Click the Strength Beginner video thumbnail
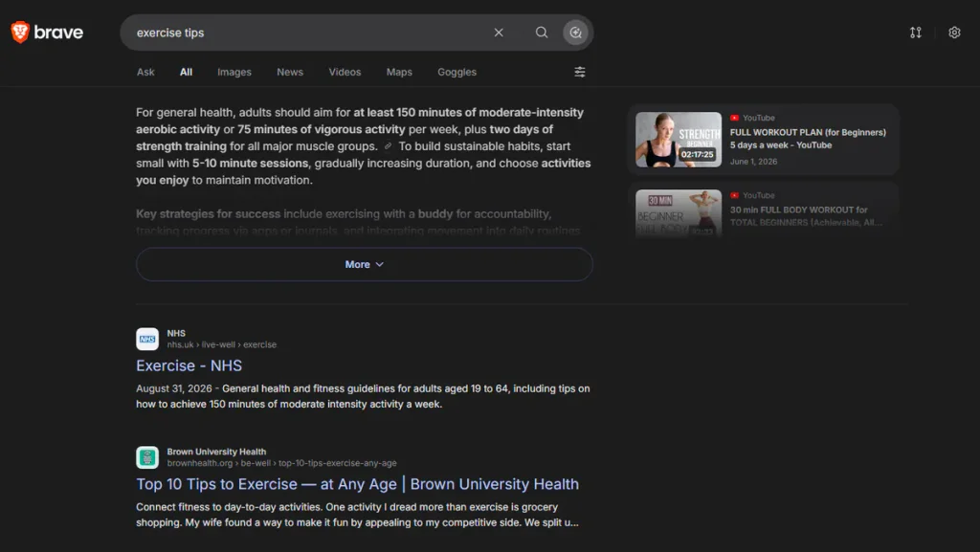The image size is (980, 552). [679, 140]
